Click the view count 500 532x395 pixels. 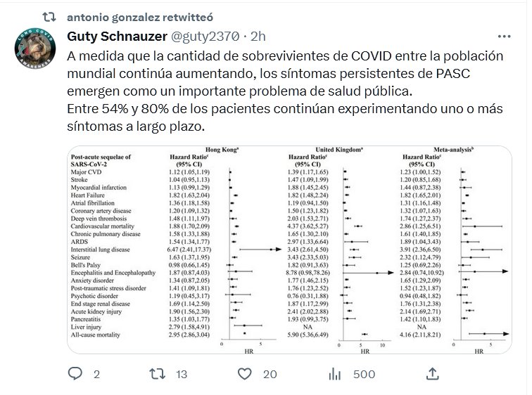(x=364, y=375)
